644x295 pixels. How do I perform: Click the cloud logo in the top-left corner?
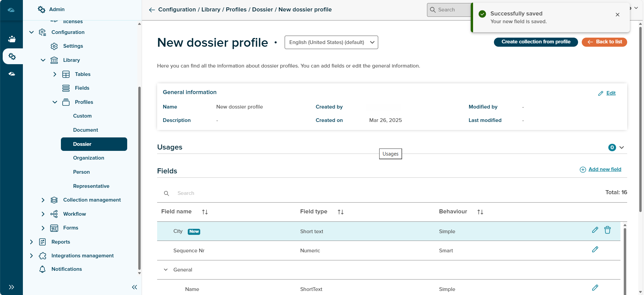11,10
